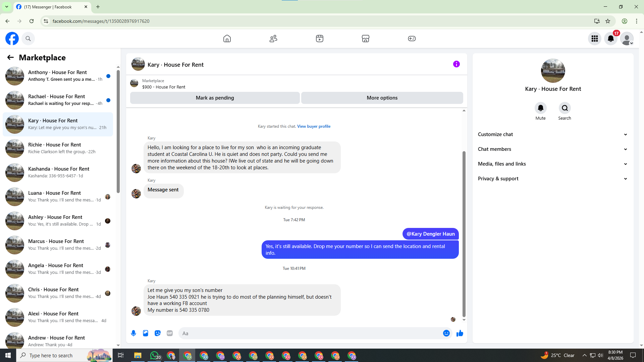This screenshot has width=644, height=362.
Task: Expand the Privacy & support section
Action: coord(553,179)
